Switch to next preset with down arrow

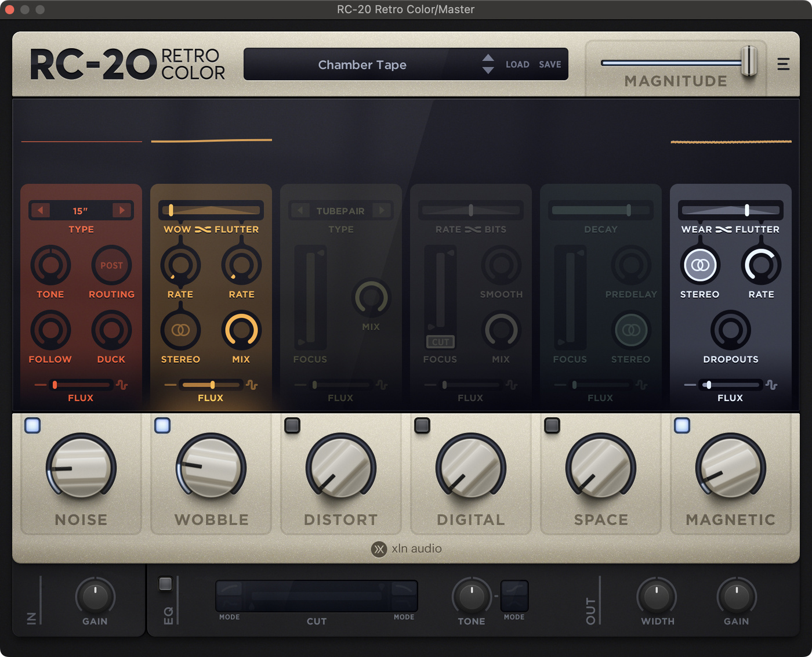click(x=488, y=70)
